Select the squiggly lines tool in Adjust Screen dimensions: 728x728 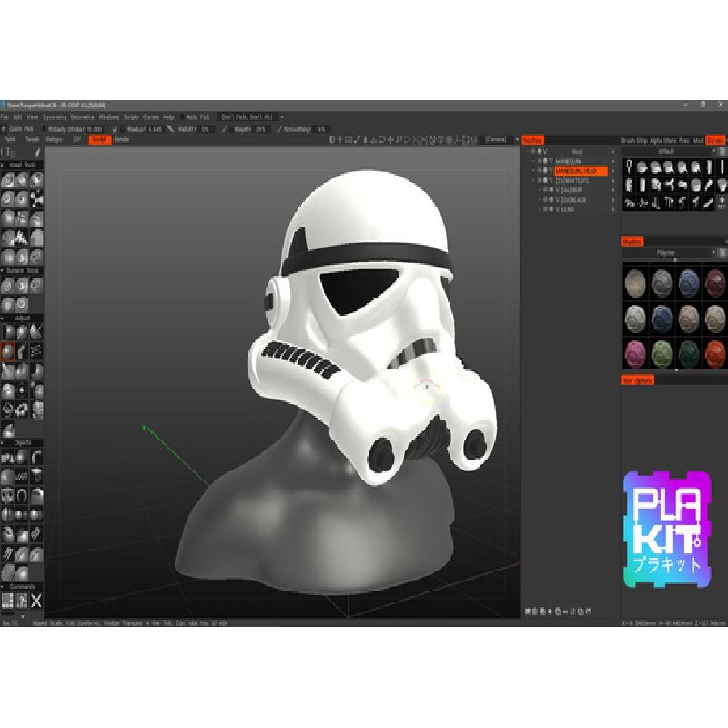[36, 352]
